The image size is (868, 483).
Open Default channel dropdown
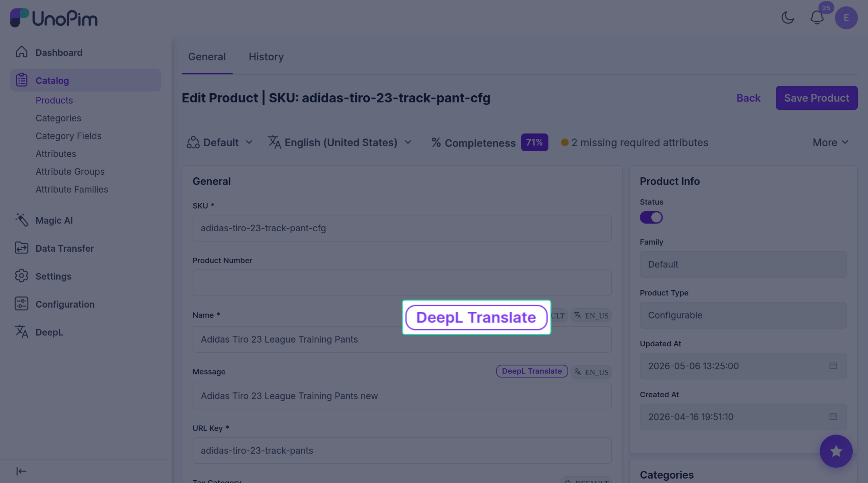pos(220,142)
